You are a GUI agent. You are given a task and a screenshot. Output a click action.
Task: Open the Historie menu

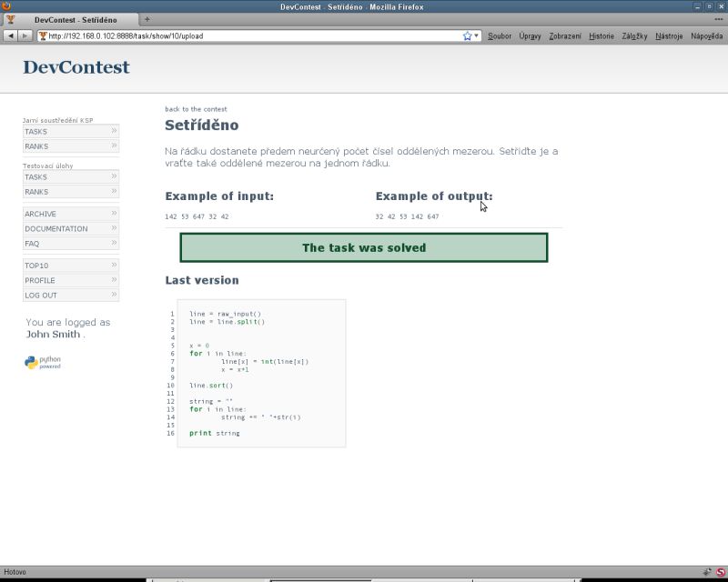point(602,35)
